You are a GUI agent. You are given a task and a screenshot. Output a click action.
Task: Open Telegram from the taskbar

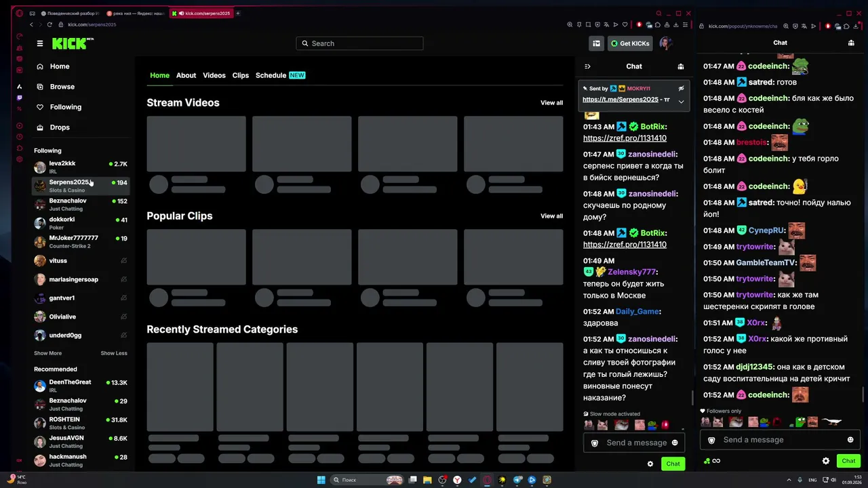point(517,480)
